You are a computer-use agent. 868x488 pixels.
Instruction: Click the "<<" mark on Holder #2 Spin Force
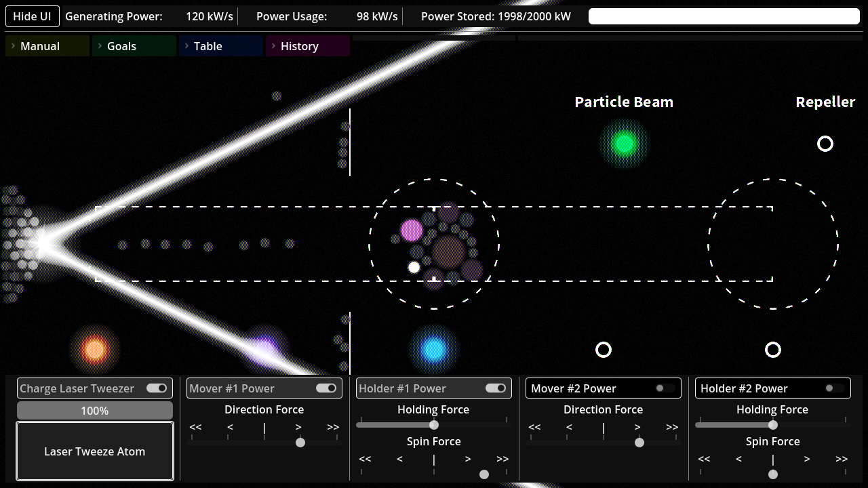pyautogui.click(x=704, y=459)
